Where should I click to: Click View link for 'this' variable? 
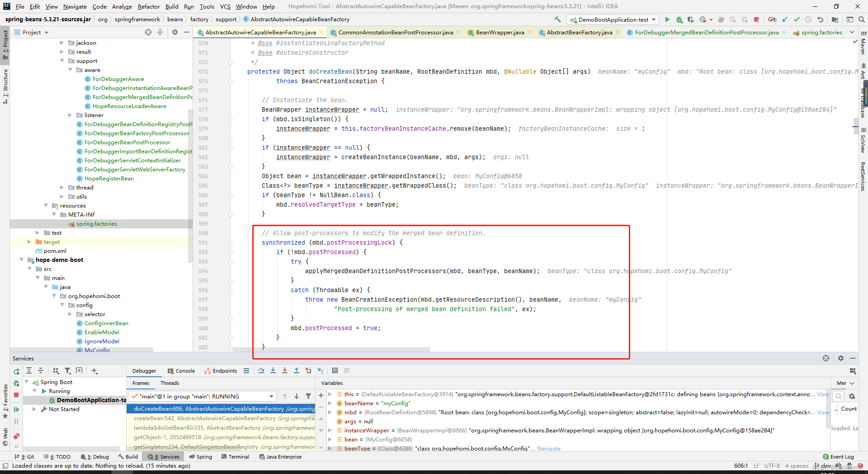click(x=823, y=394)
